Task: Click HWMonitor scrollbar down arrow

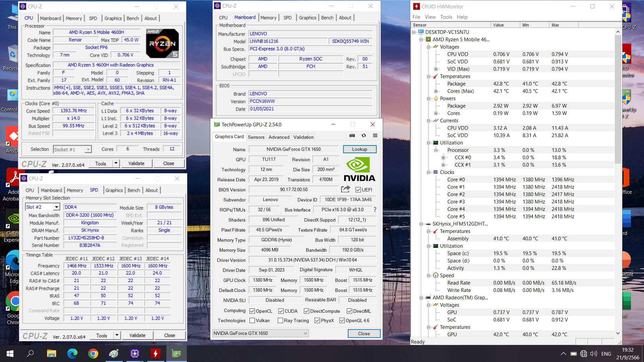Action: (x=618, y=334)
